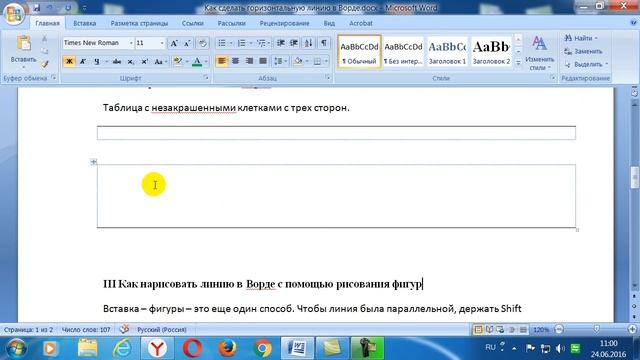Open the Рецензирование tab
This screenshot has height=360, width=640.
pyautogui.click(x=284, y=23)
